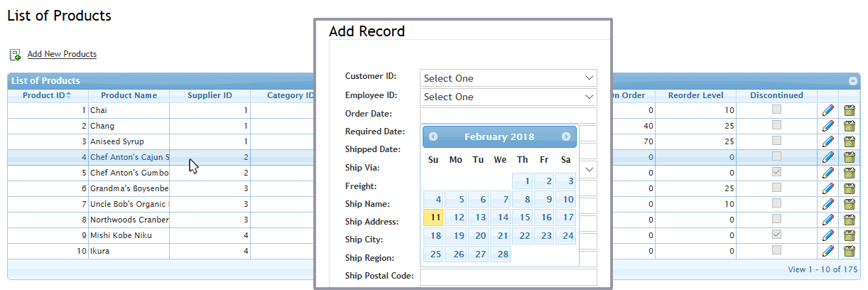Toggle Discontinued checkbox in row 5
This screenshot has height=290, width=868.
click(x=777, y=173)
